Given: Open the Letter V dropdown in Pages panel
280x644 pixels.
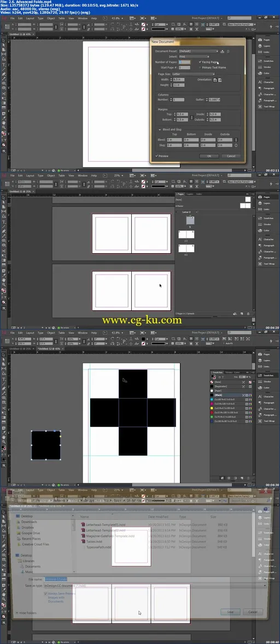Looking at the screenshot, I should (189, 212).
